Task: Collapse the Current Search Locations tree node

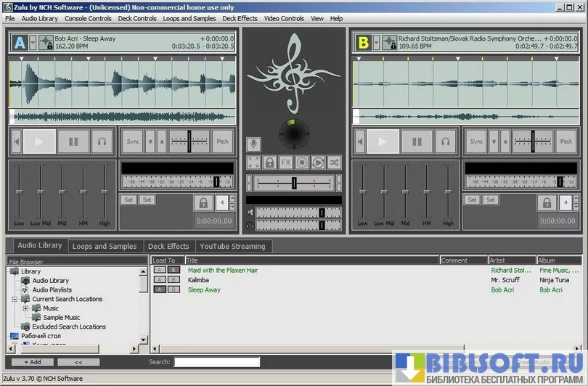Action: [15, 299]
